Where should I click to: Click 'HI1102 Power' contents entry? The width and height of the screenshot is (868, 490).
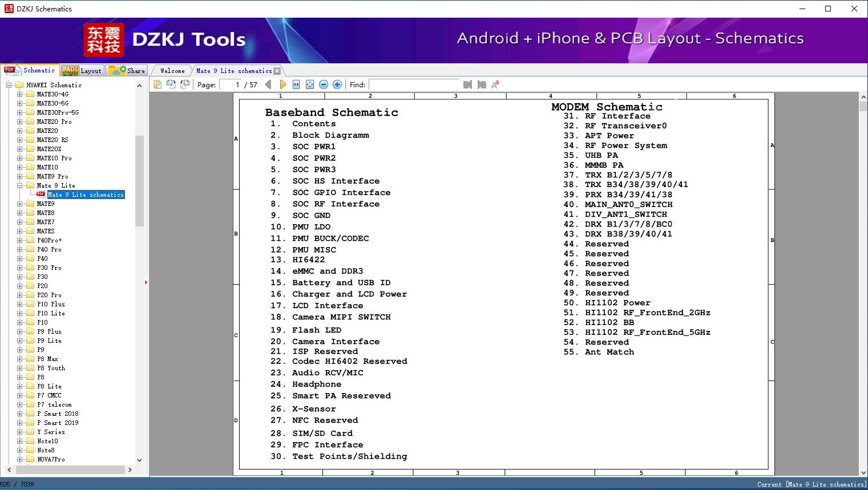coord(607,303)
